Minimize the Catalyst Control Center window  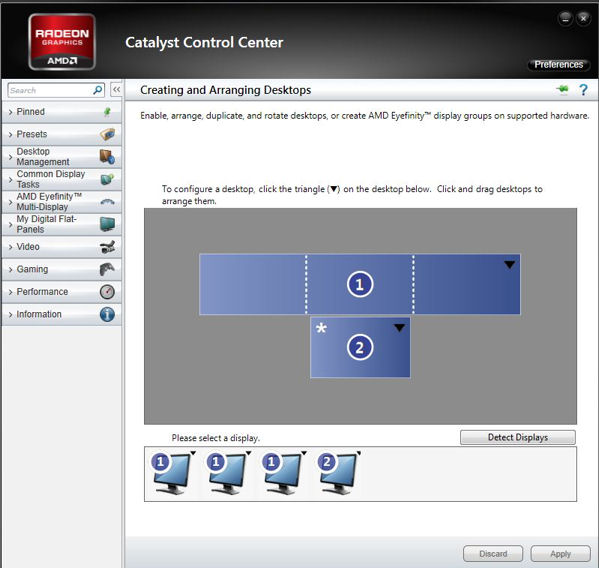coord(565,18)
